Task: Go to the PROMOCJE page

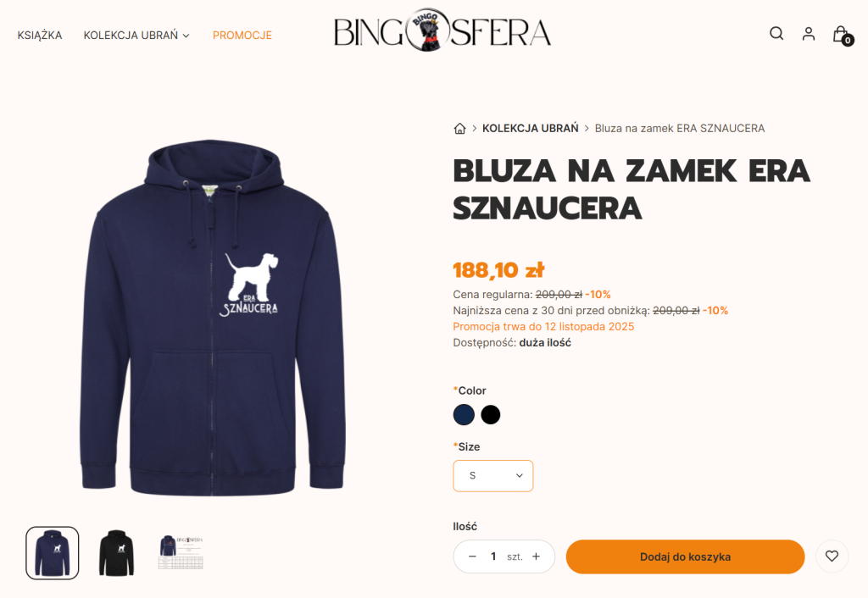Action: tap(242, 36)
